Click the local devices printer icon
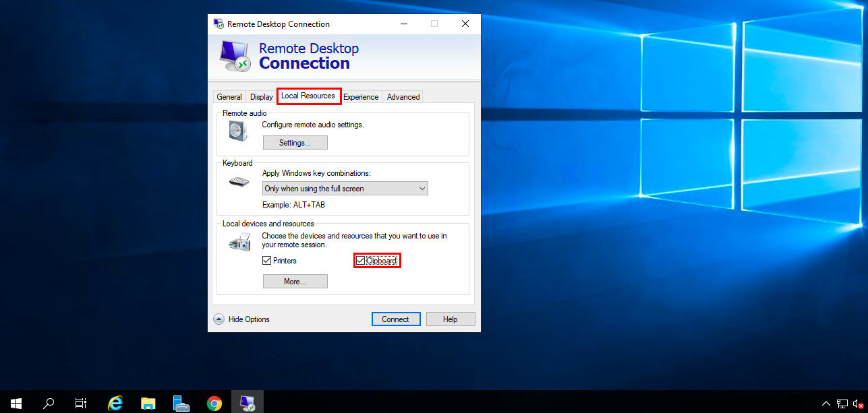868x413 pixels. [x=239, y=241]
